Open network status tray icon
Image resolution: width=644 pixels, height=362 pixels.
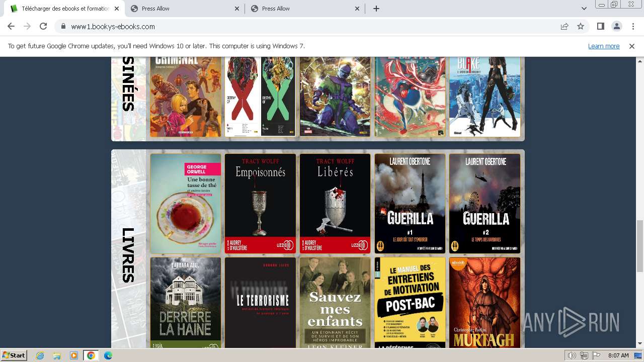click(x=585, y=355)
